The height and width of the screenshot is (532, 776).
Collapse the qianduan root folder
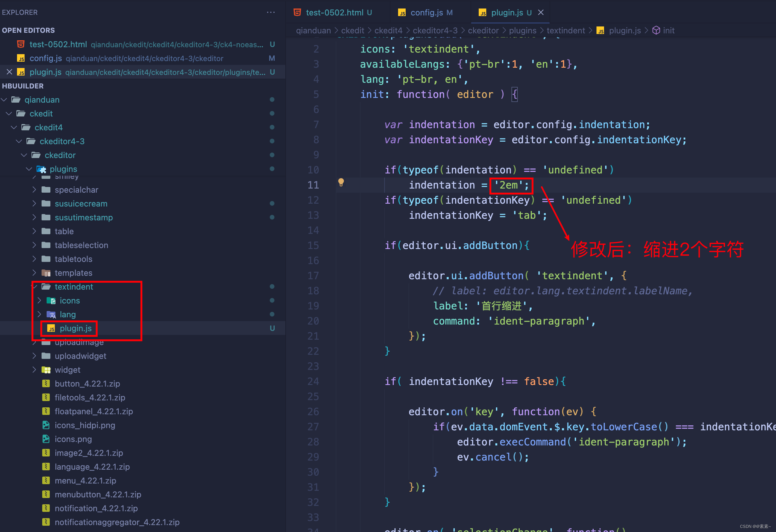pyautogui.click(x=4, y=100)
